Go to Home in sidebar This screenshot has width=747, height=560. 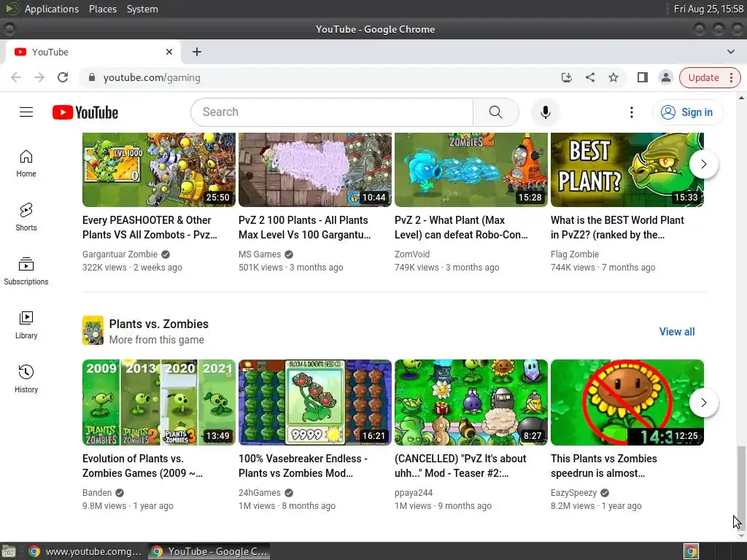(x=26, y=163)
